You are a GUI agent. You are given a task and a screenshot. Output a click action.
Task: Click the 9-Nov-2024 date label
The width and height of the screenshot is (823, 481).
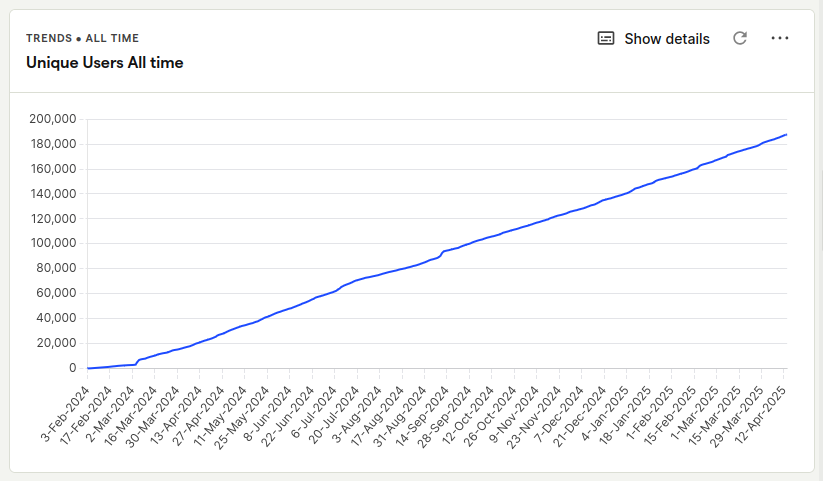pyautogui.click(x=513, y=415)
